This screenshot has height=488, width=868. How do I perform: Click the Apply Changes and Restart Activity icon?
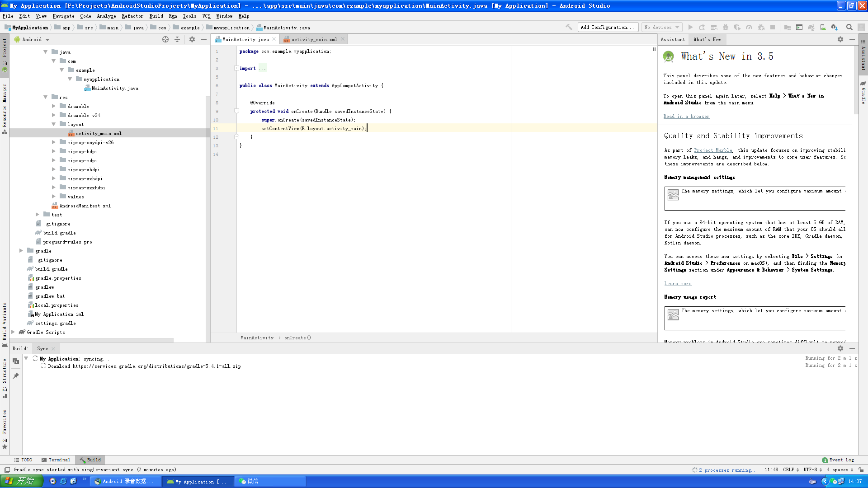coord(702,27)
